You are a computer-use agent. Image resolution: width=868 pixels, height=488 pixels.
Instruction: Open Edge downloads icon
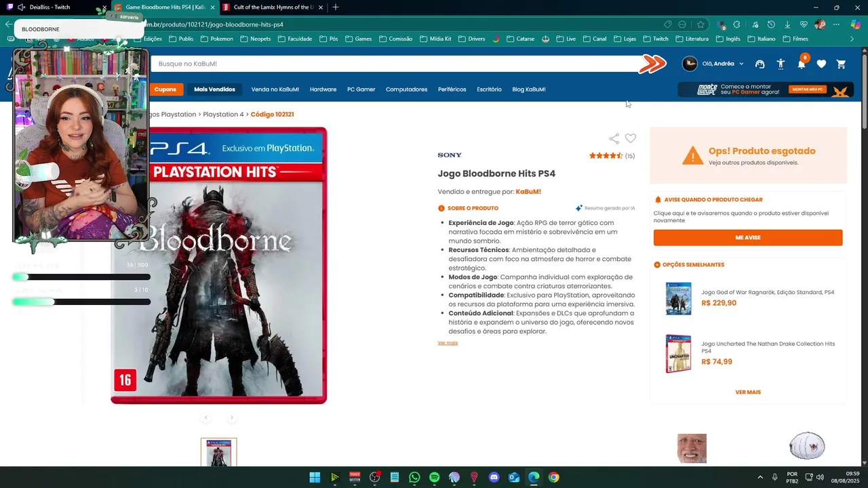[787, 24]
